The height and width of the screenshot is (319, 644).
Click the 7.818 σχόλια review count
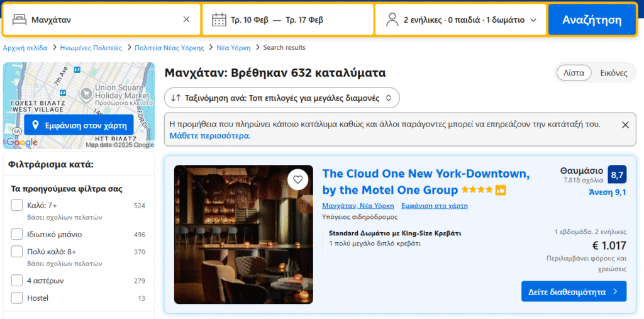tap(584, 180)
